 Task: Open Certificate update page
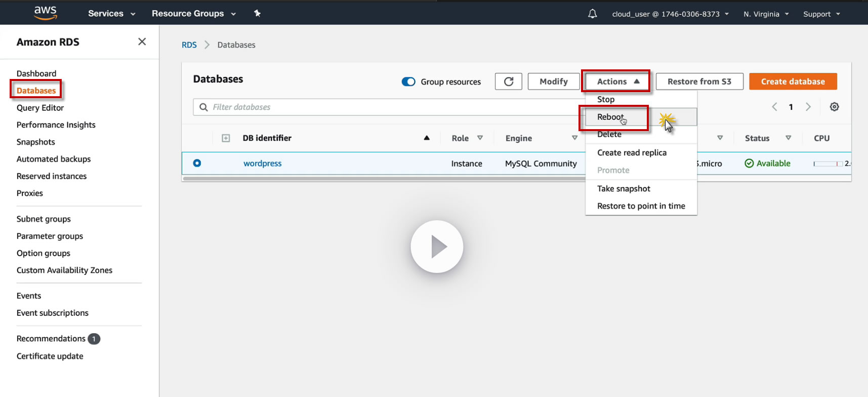pyautogui.click(x=50, y=356)
